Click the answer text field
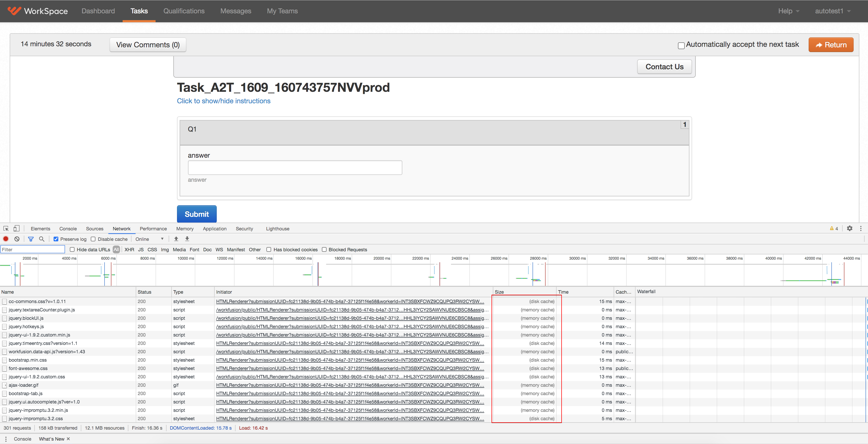Screen dimensions: 868x444 [295, 168]
